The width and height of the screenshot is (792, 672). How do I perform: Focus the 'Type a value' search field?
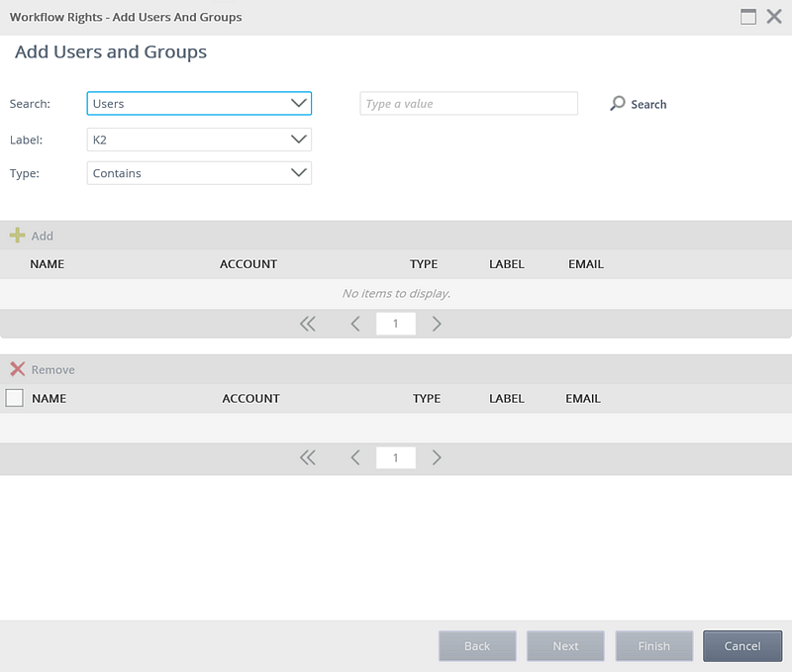468,103
